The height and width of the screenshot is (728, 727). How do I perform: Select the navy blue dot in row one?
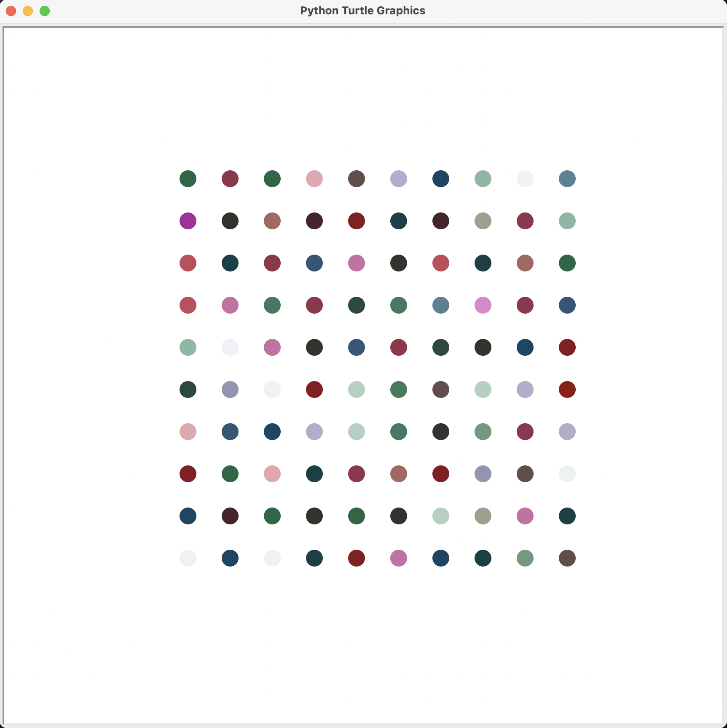click(x=441, y=179)
